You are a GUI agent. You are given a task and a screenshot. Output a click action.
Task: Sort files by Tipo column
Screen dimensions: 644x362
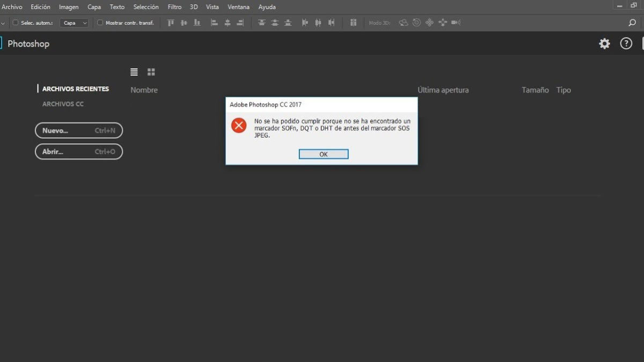[x=563, y=90]
